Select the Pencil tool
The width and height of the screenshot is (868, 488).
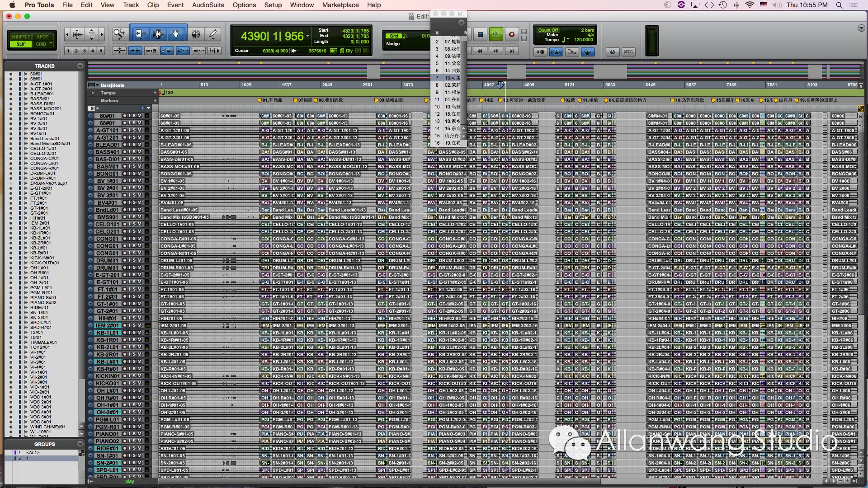[x=213, y=34]
